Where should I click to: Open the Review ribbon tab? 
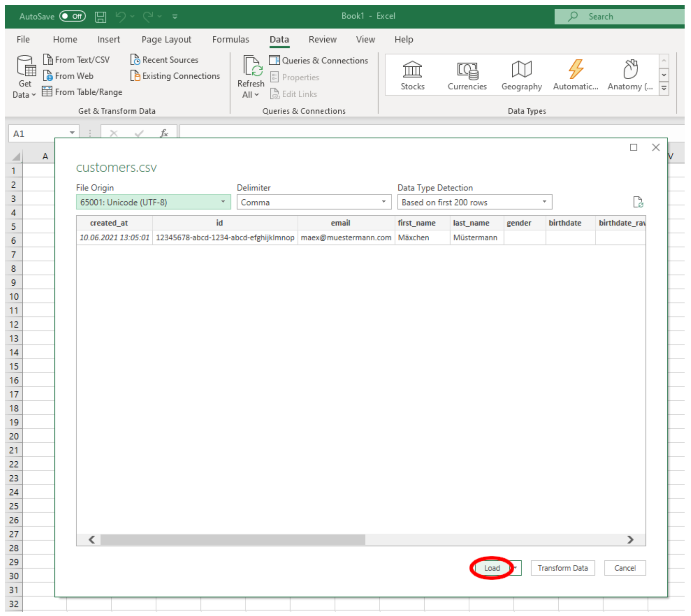coord(322,39)
